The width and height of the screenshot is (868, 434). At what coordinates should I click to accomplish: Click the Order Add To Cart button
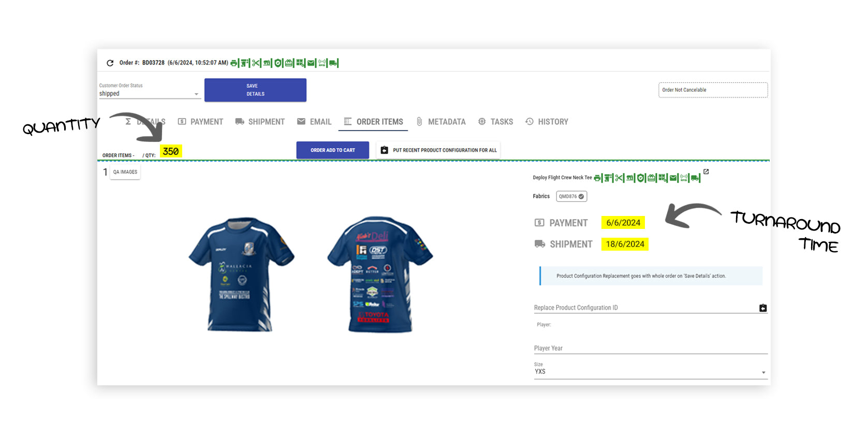[x=332, y=150]
